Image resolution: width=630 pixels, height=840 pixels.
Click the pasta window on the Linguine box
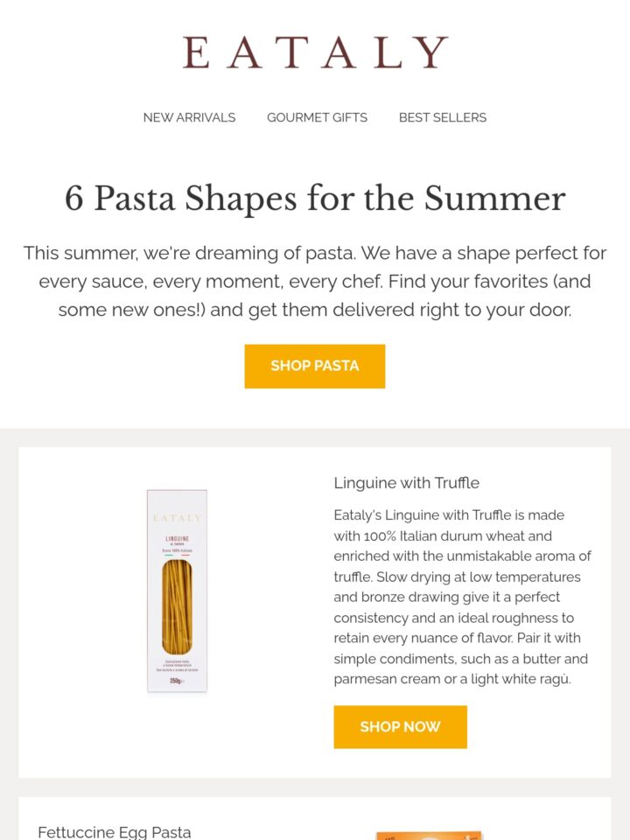pos(178,607)
